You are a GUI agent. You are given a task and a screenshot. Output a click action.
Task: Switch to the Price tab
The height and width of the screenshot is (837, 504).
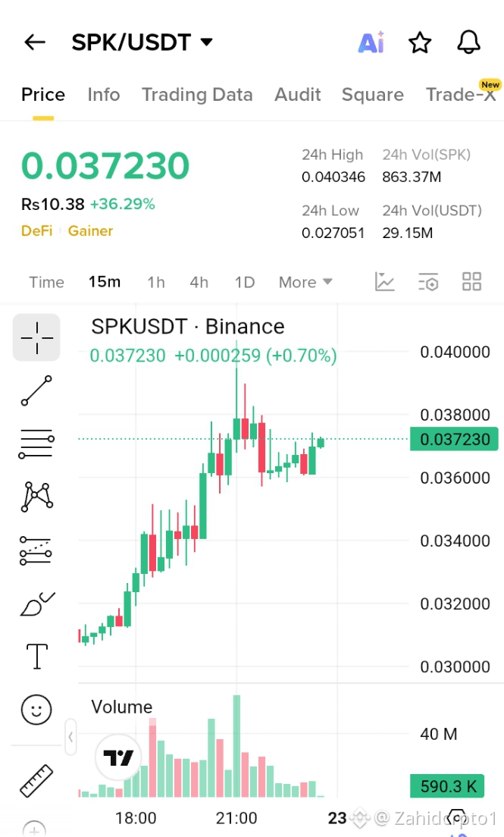(x=43, y=95)
